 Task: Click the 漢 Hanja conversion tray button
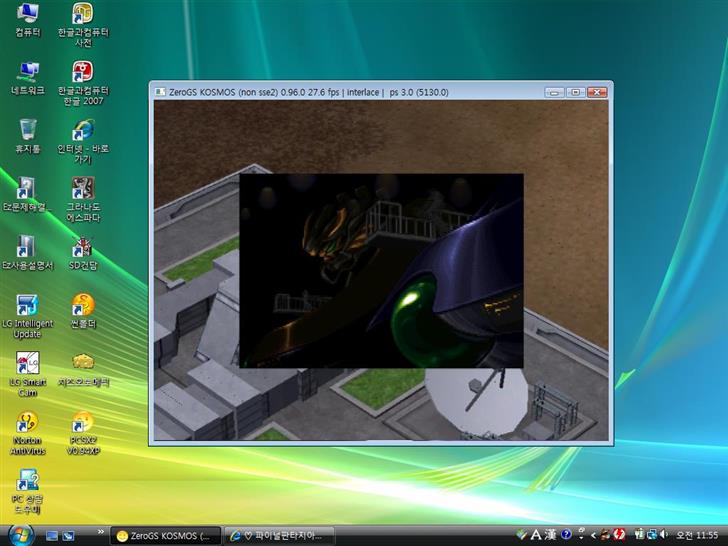(550, 535)
